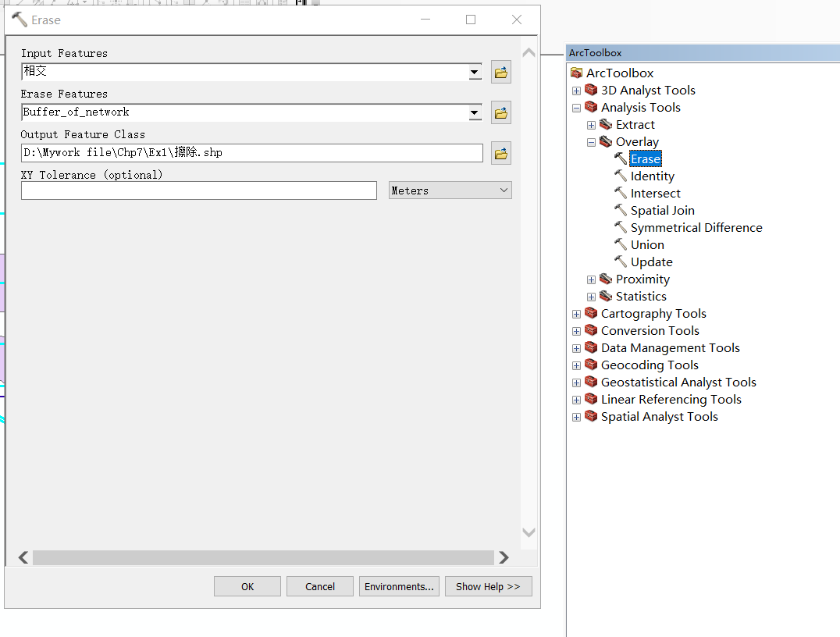The height and width of the screenshot is (637, 840).
Task: Click the highlighted Erase tool
Action: point(645,158)
